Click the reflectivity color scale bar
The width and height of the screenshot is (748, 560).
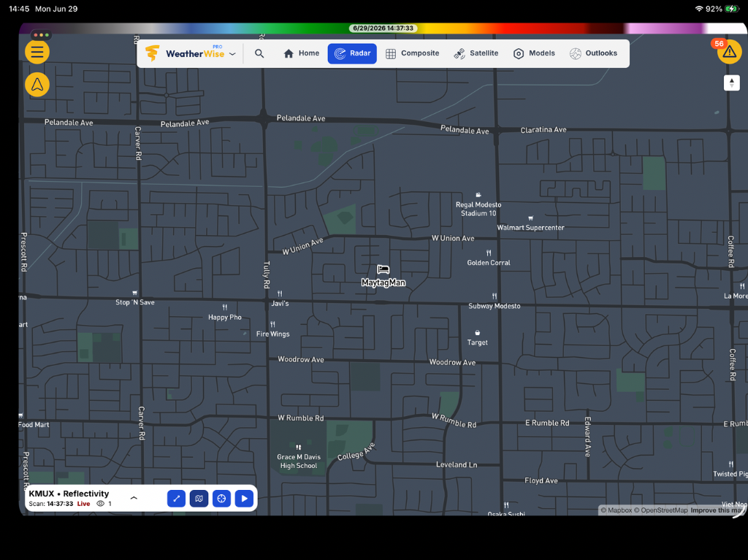[383, 28]
